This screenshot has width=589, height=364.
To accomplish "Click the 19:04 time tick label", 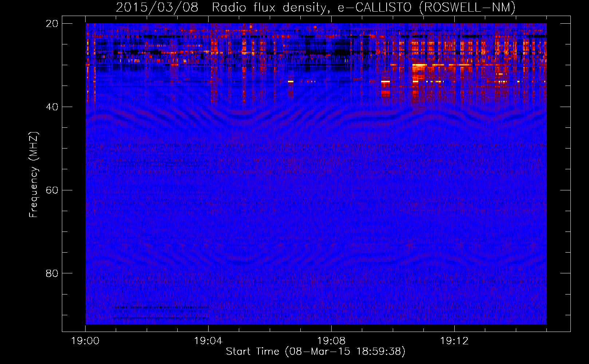I will pyautogui.click(x=208, y=341).
